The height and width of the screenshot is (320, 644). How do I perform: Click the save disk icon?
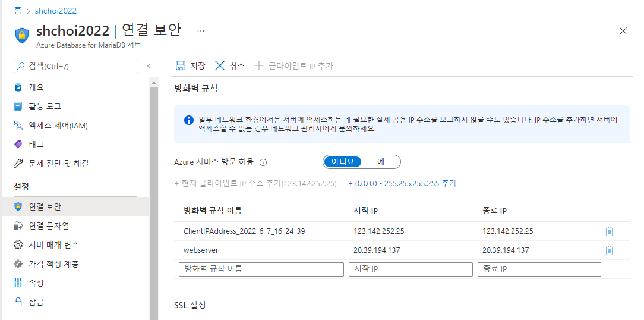180,65
